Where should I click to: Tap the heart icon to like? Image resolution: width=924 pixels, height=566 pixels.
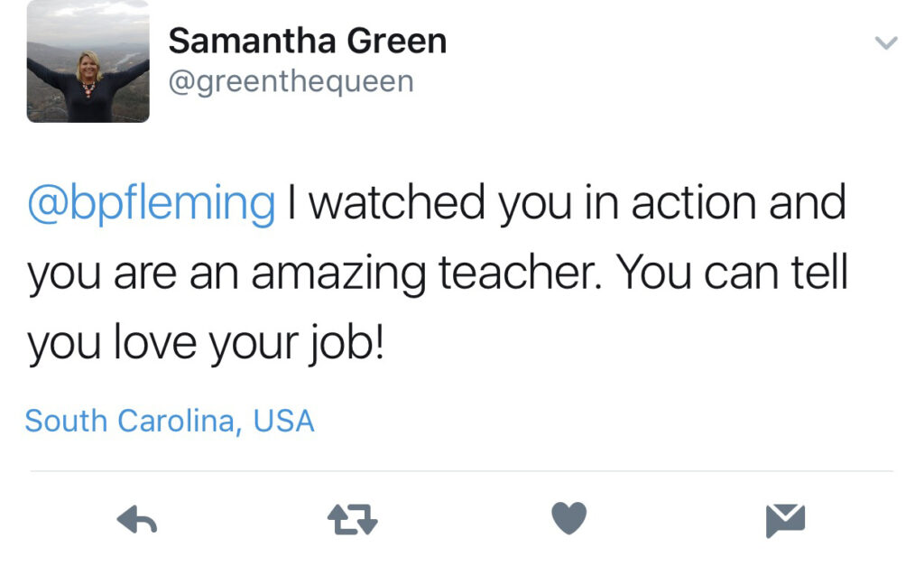click(x=568, y=518)
